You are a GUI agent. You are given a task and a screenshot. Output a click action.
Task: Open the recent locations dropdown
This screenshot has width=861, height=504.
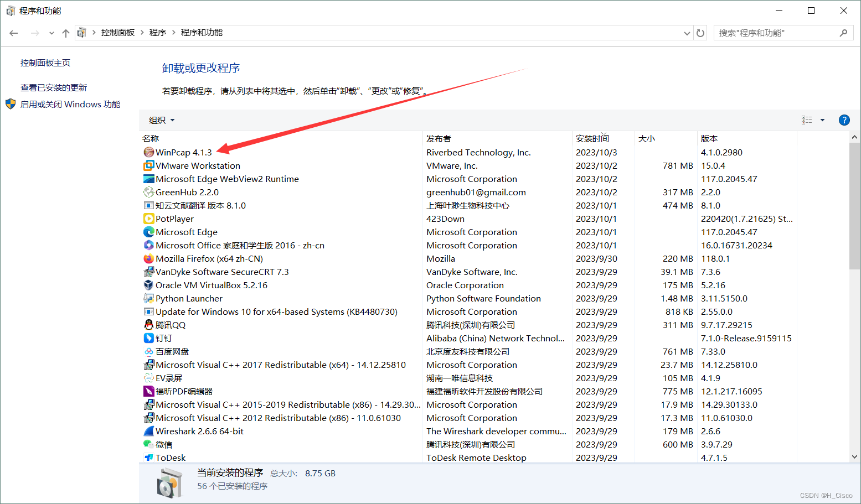pyautogui.click(x=51, y=33)
